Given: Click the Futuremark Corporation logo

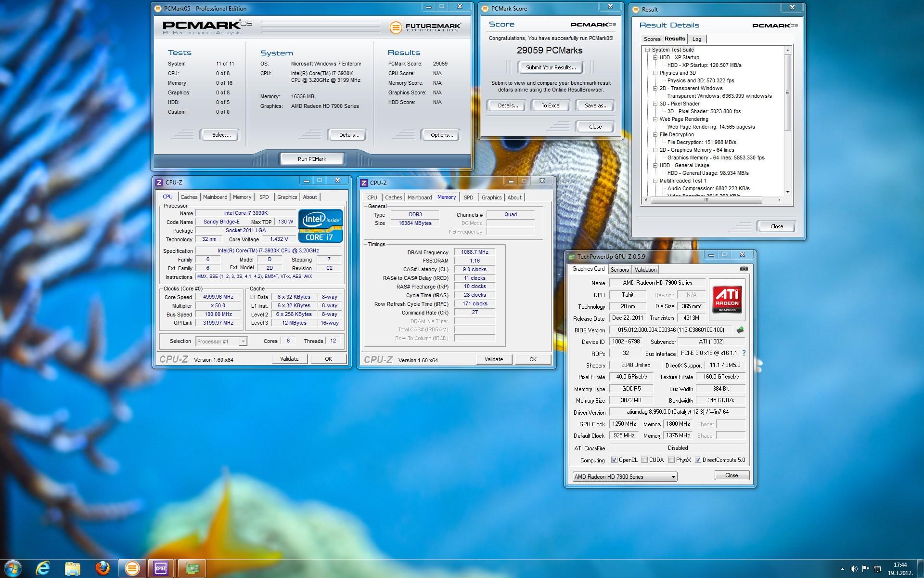Looking at the screenshot, I should tap(425, 27).
